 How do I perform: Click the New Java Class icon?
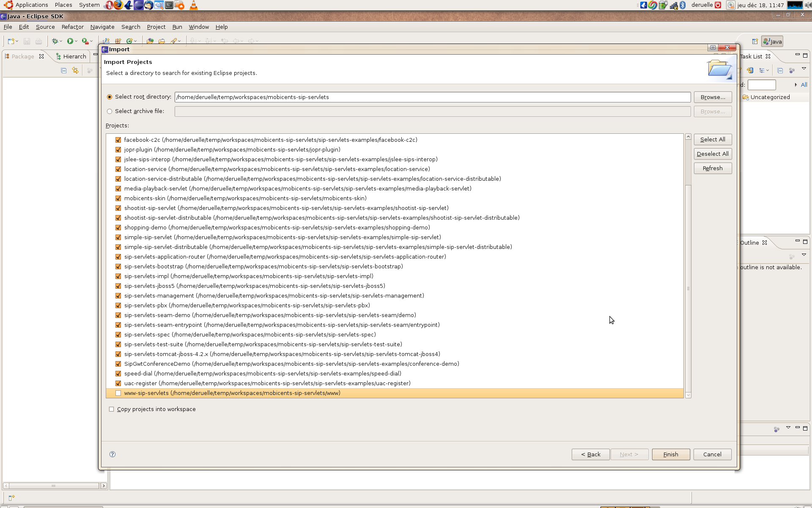pyautogui.click(x=129, y=41)
